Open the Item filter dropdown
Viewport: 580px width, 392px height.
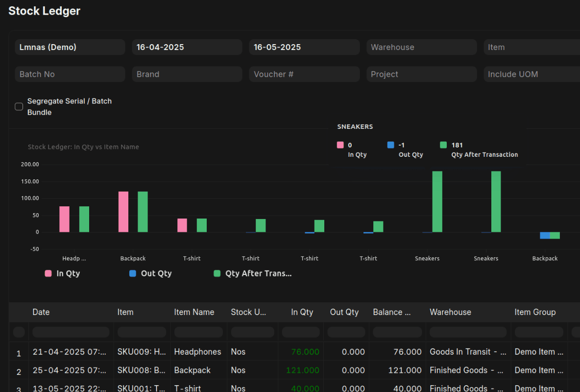(x=534, y=47)
